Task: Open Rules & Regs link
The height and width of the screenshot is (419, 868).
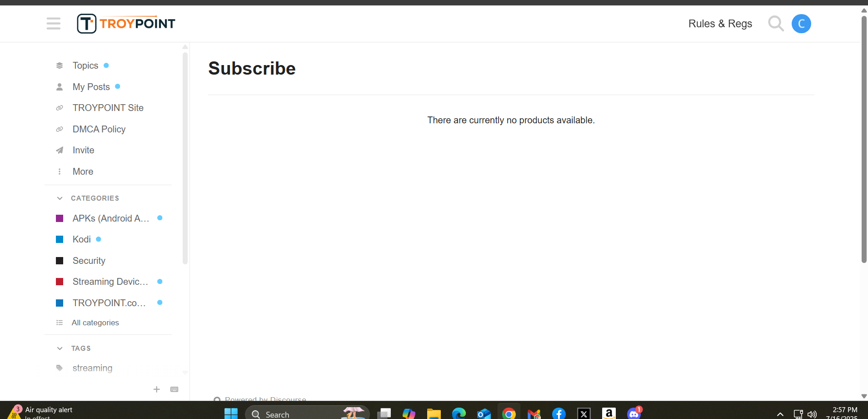Action: [x=720, y=24]
